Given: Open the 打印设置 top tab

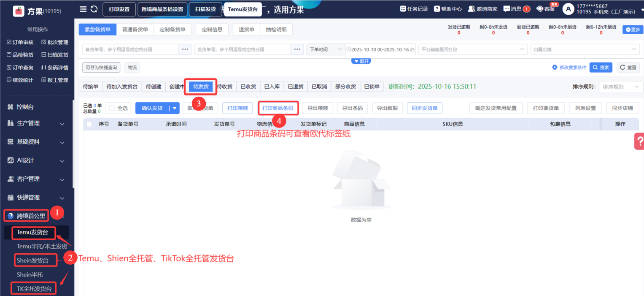Looking at the screenshot, I should tap(119, 9).
